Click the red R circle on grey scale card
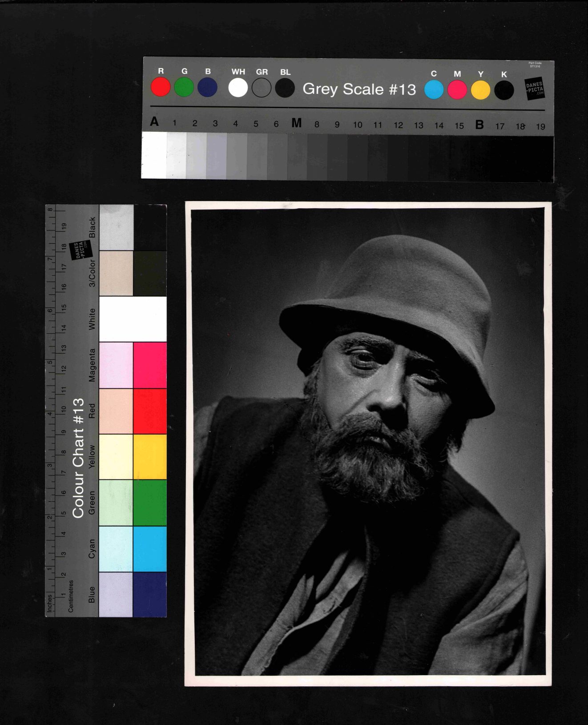This screenshot has width=588, height=725. tap(161, 87)
